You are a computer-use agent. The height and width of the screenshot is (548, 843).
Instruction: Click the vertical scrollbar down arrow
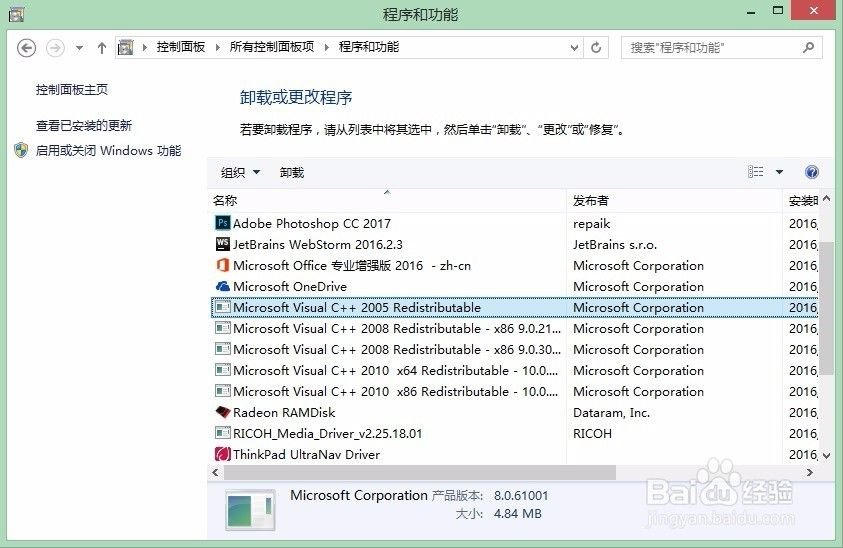coord(826,456)
